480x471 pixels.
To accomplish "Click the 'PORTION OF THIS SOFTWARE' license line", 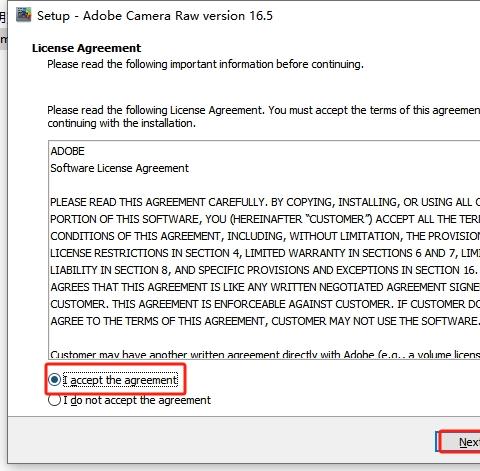I will 265,219.
